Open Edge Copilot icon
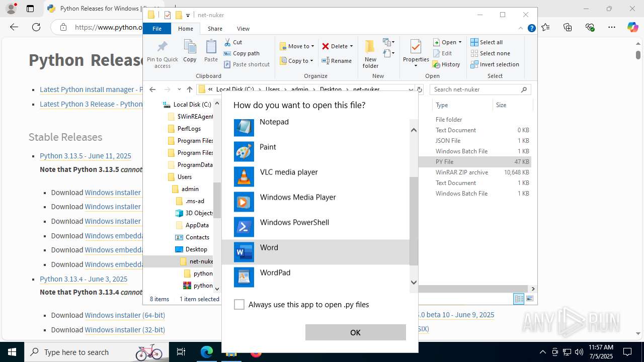The width and height of the screenshot is (644, 362). [632, 27]
